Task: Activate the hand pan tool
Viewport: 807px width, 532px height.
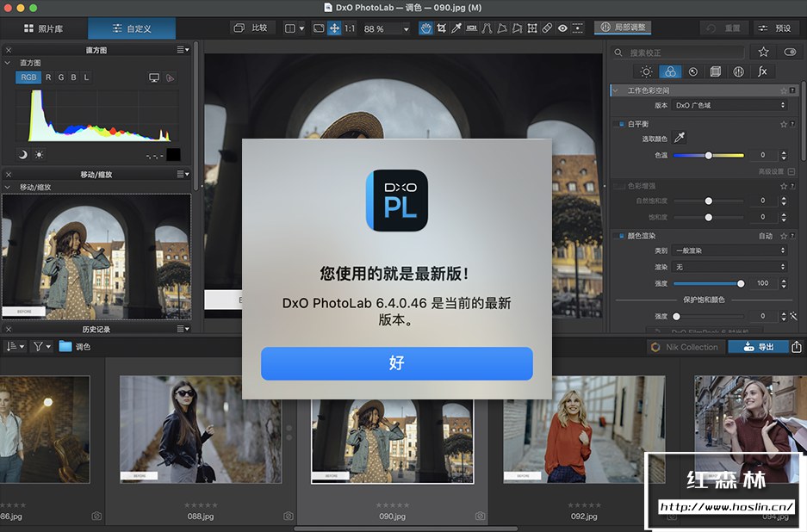Action: pos(425,28)
